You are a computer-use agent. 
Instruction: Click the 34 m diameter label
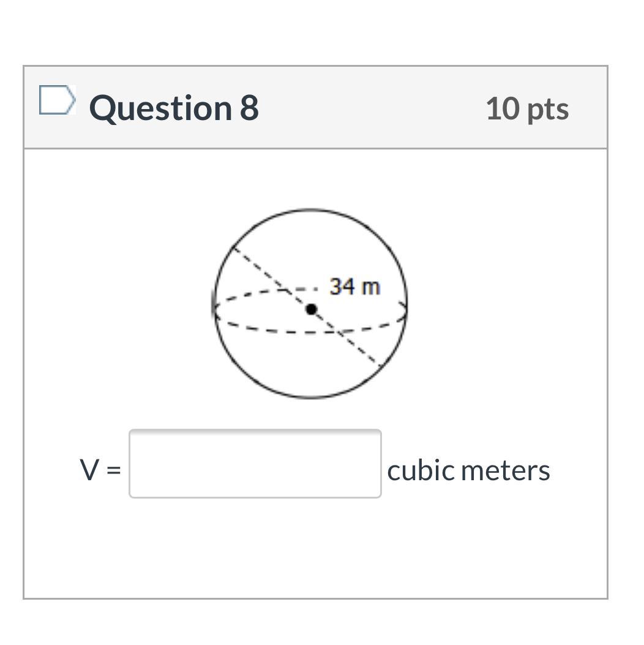coord(354,286)
